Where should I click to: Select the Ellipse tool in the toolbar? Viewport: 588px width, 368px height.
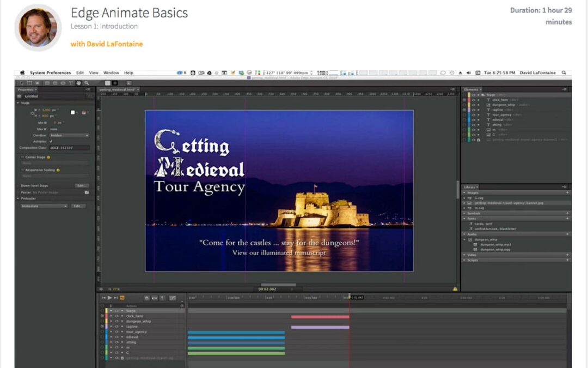click(x=63, y=83)
